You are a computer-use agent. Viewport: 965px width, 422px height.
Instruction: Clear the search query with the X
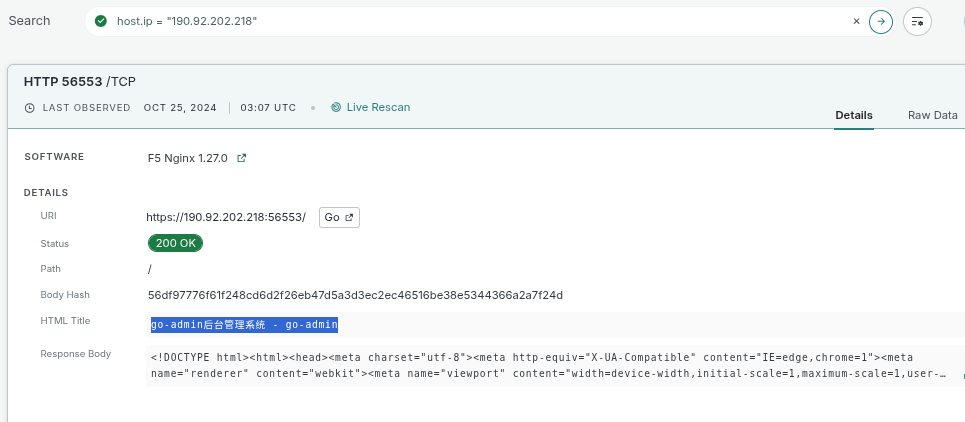(856, 21)
